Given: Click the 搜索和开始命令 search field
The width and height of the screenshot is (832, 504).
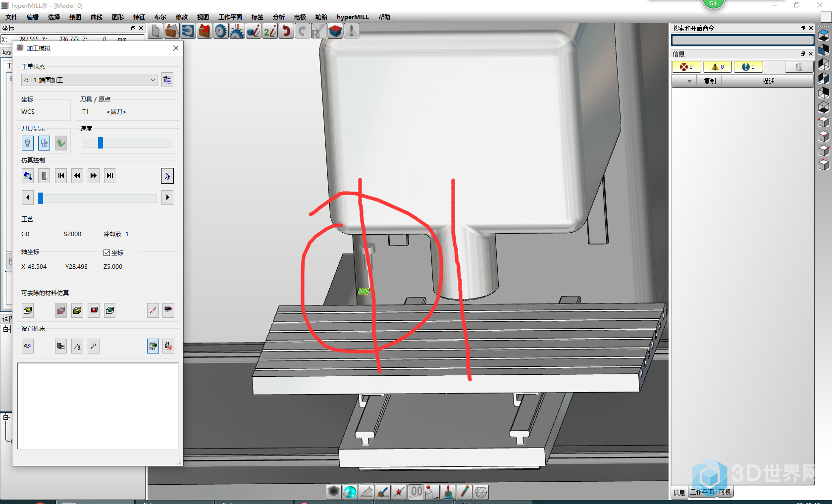Looking at the screenshot, I should (742, 40).
